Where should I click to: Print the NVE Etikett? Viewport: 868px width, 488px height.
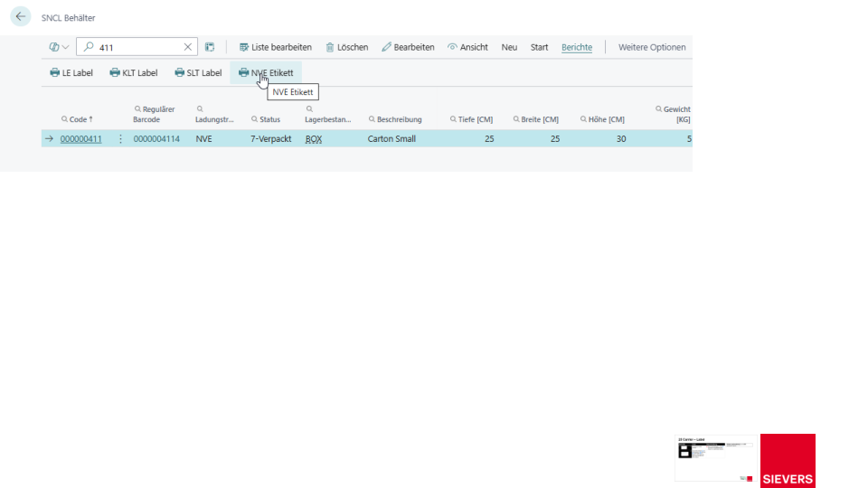click(266, 72)
